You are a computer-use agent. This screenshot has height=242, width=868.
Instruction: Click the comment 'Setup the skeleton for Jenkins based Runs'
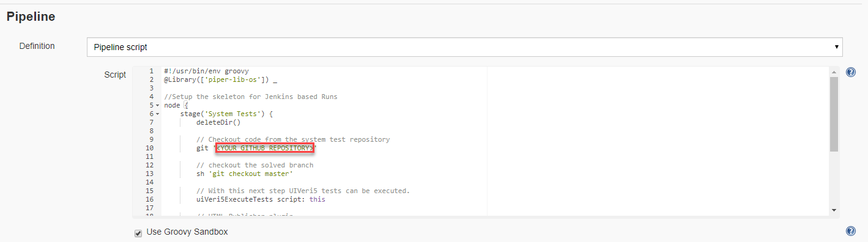pyautogui.click(x=250, y=97)
